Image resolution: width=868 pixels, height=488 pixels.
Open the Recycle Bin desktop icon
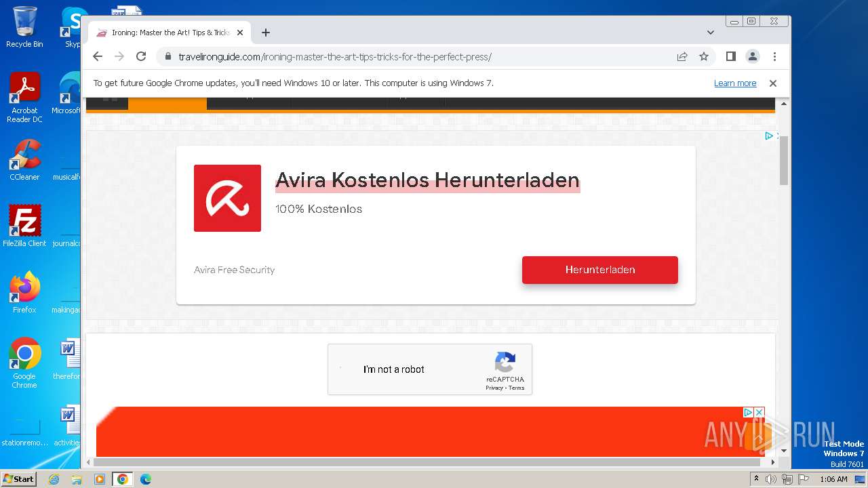(24, 27)
